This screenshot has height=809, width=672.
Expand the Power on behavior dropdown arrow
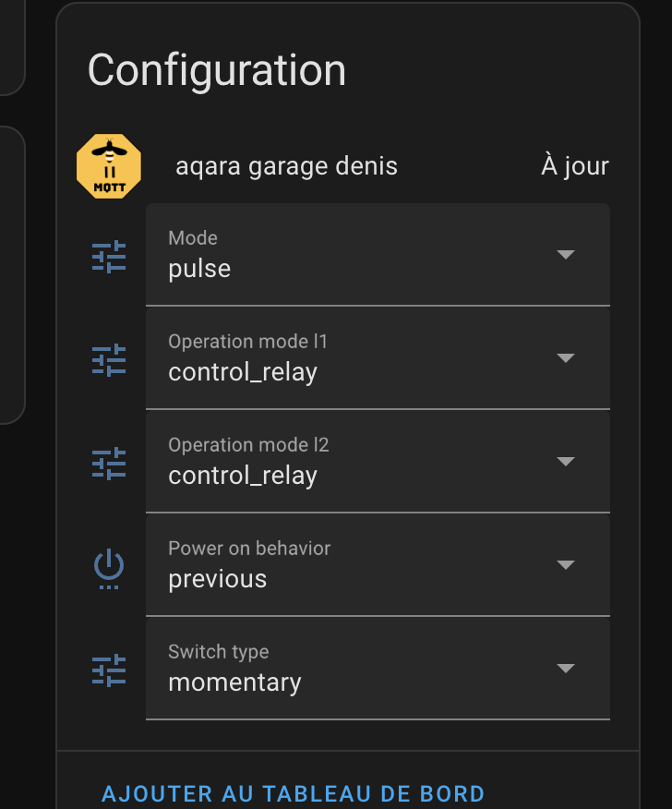point(566,564)
